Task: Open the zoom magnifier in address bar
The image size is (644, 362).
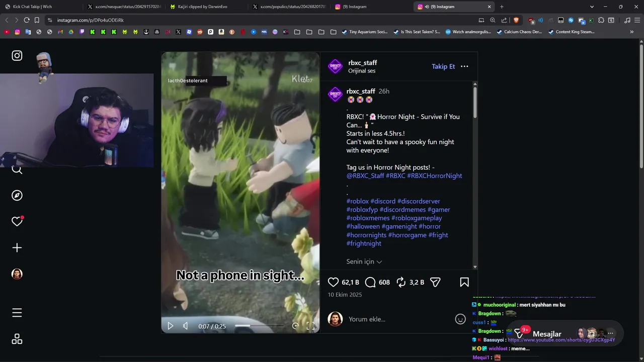Action: tap(493, 20)
